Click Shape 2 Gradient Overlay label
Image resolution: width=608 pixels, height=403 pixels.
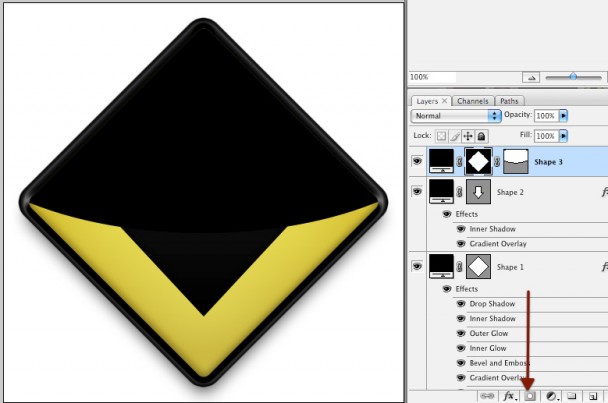(x=498, y=244)
